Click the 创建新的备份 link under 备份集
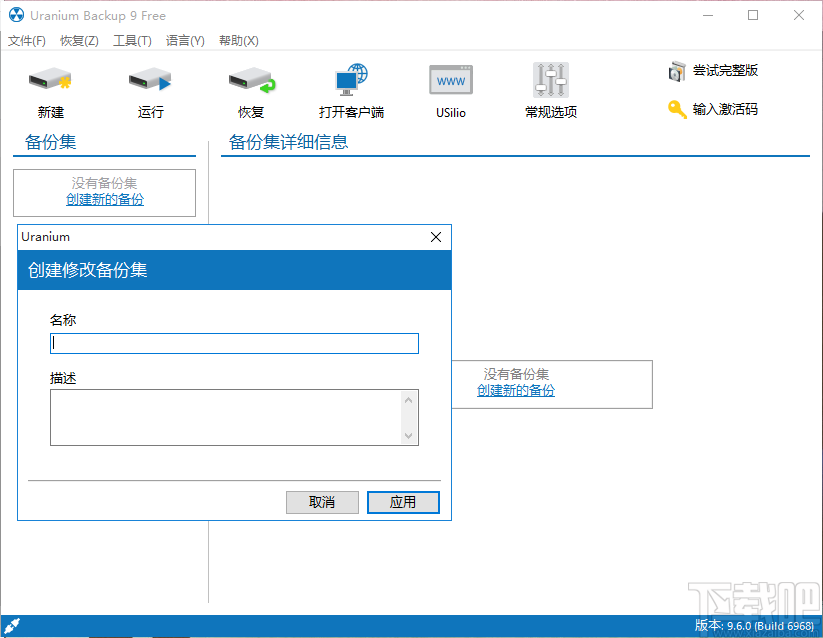Screen dimensions: 823x638 104,199
